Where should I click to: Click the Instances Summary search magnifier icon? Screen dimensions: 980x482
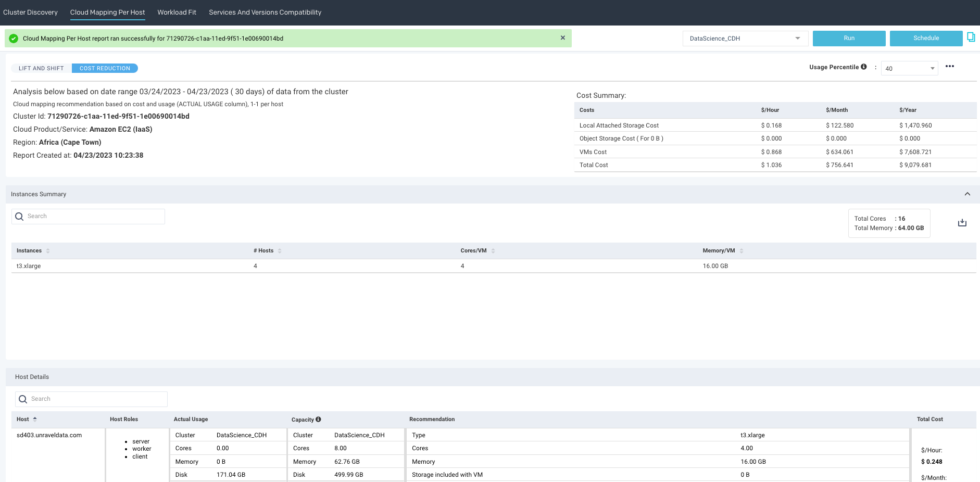(19, 217)
